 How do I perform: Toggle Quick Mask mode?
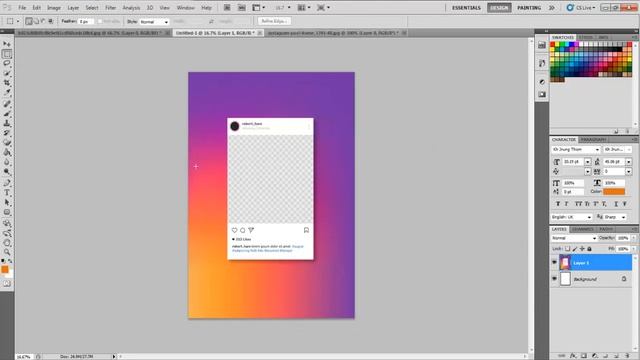(7, 283)
